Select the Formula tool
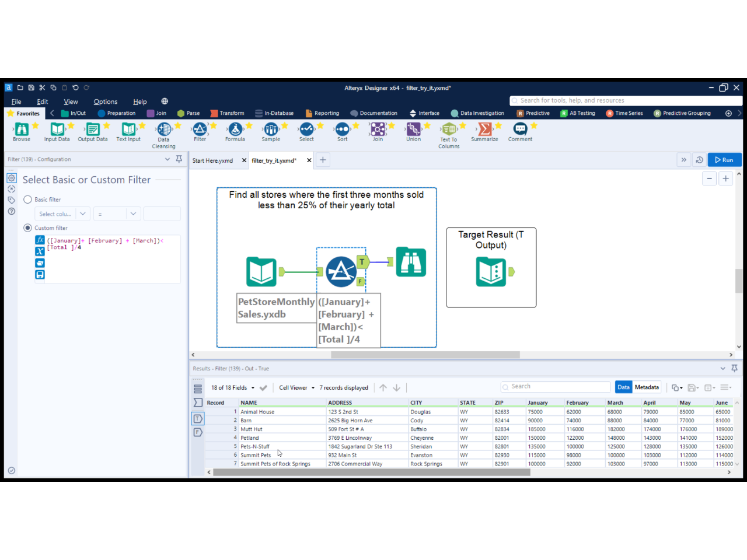The image size is (747, 560). (235, 132)
